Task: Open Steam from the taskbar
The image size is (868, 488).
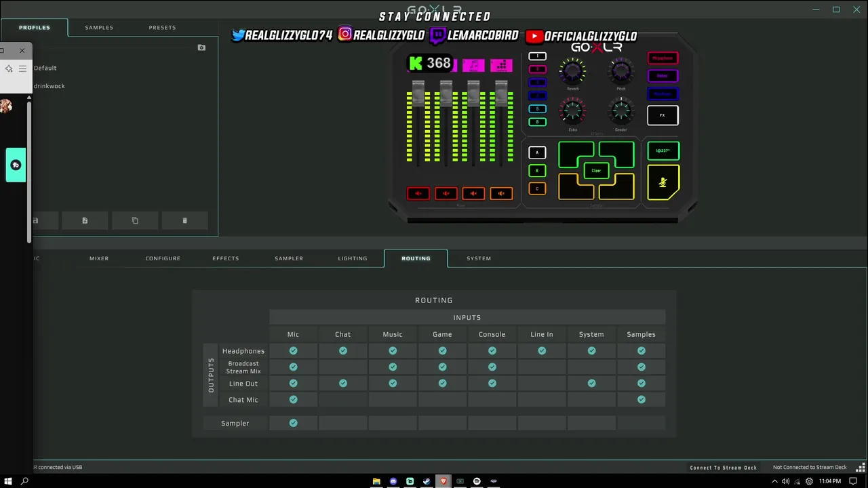Action: click(427, 481)
